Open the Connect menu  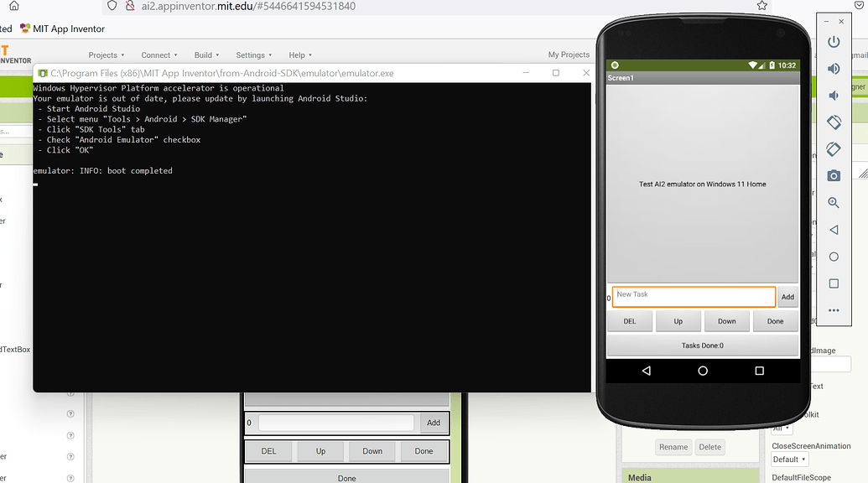click(159, 55)
